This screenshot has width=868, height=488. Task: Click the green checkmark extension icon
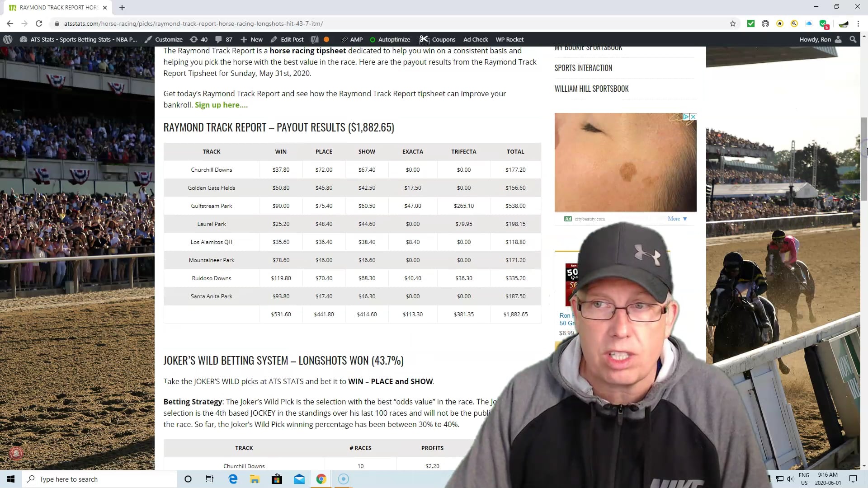pos(751,23)
